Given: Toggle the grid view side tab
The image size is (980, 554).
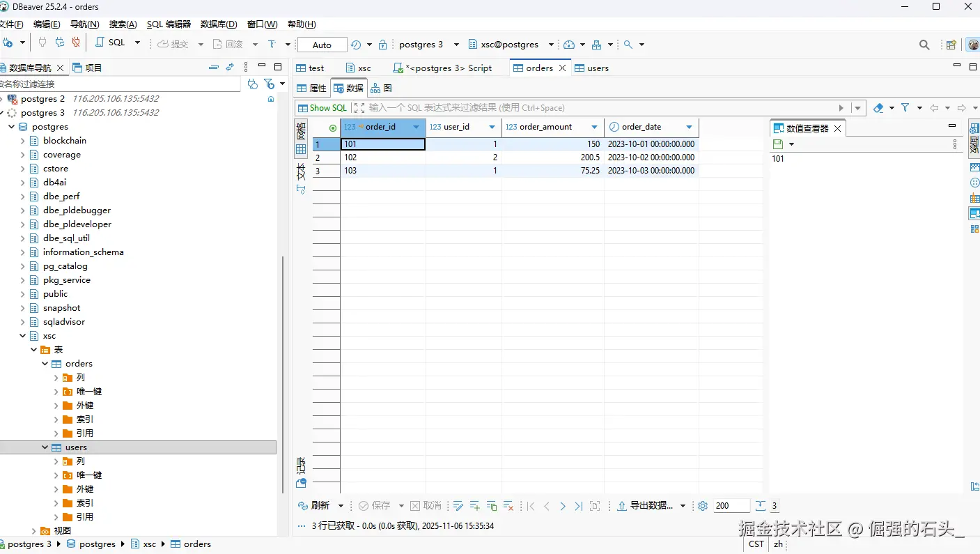Looking at the screenshot, I should 301,138.
